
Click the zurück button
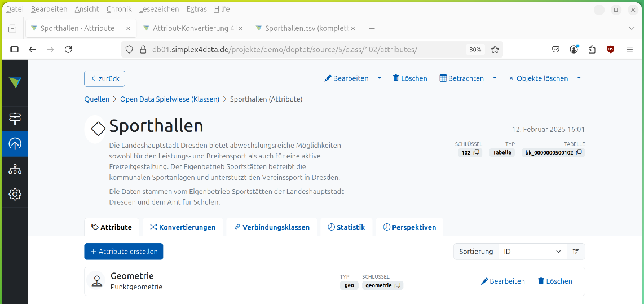tap(105, 78)
